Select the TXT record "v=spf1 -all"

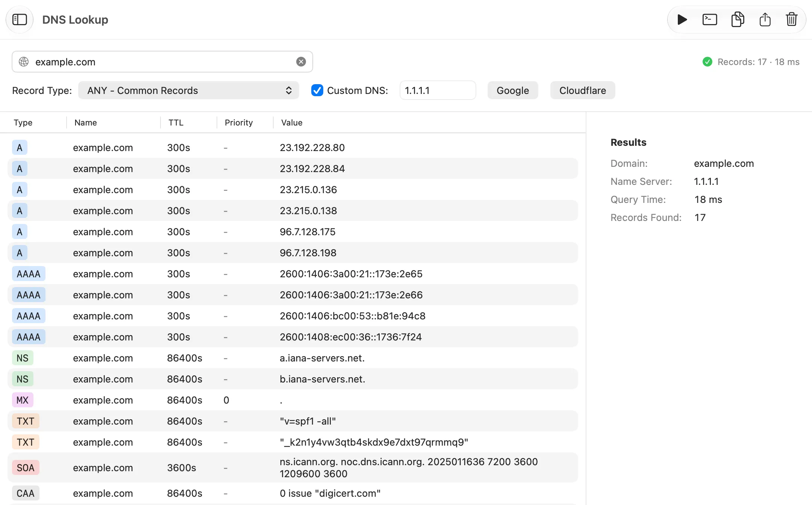293,421
